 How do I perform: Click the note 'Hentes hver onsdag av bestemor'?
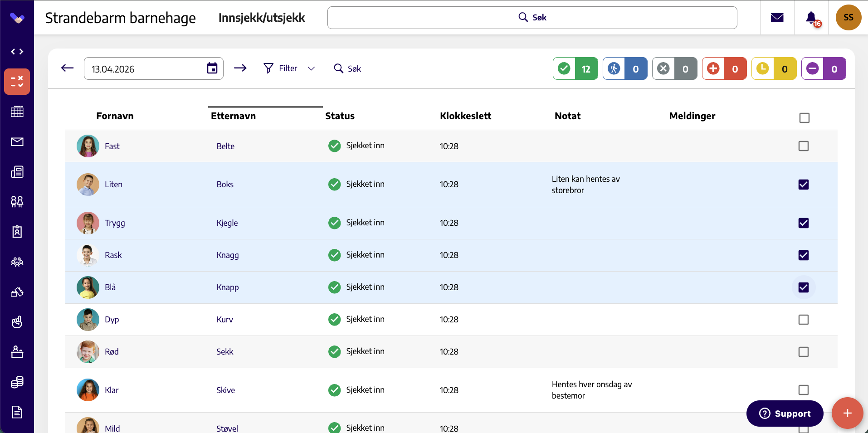coord(592,390)
